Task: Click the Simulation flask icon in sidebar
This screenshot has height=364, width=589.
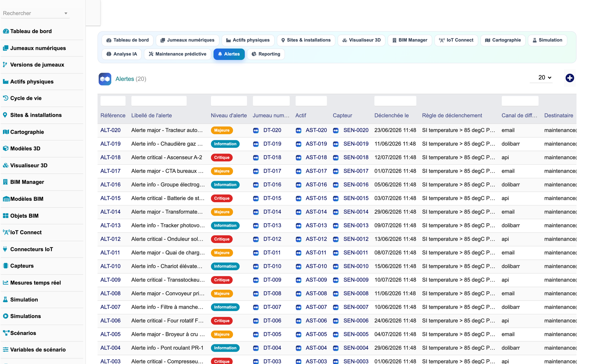Action: pyautogui.click(x=5, y=300)
